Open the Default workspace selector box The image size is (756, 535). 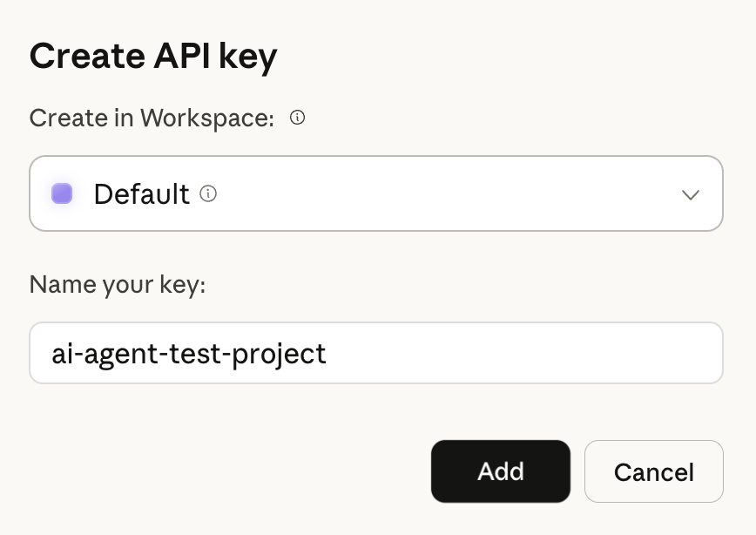[375, 193]
